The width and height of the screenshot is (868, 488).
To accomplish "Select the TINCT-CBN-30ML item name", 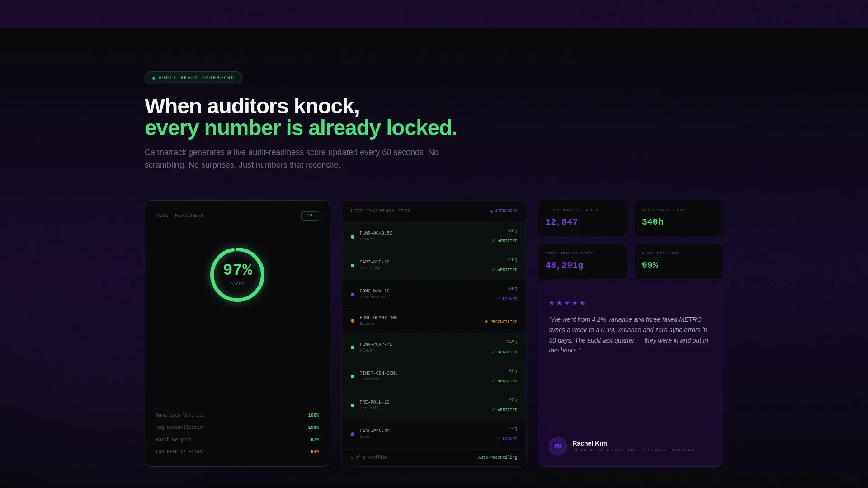I will [x=379, y=374].
